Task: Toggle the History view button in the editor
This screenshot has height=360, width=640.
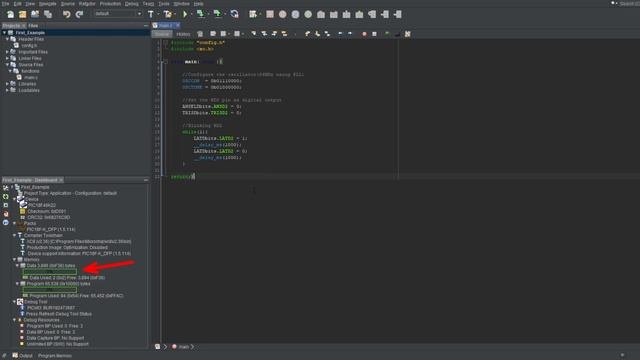Action: click(x=183, y=34)
